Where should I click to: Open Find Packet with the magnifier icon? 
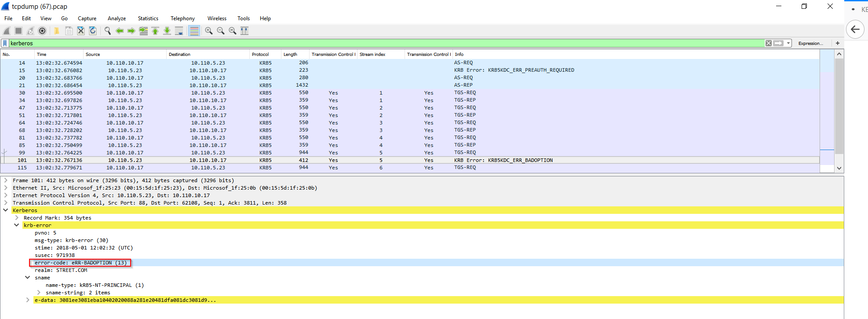(x=107, y=31)
